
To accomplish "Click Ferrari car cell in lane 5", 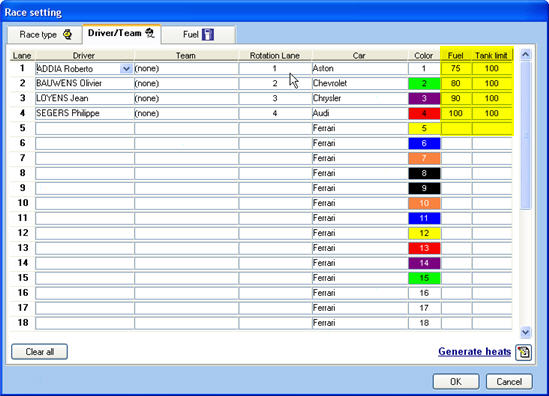I will 360,128.
